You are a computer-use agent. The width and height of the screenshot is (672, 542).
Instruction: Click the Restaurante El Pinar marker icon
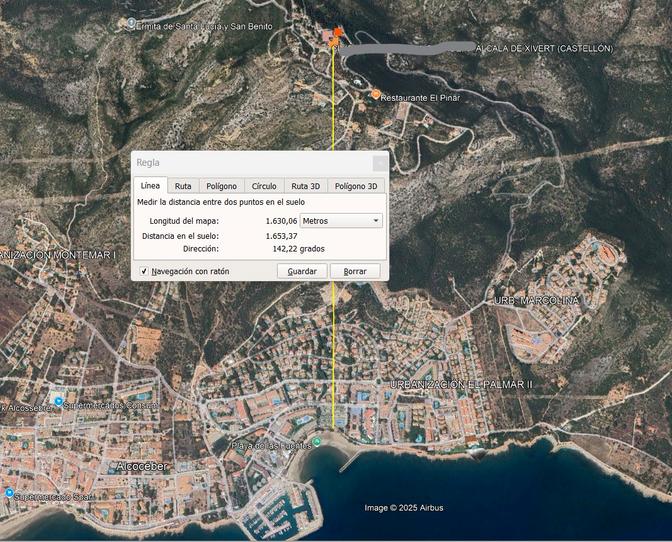[x=376, y=95]
